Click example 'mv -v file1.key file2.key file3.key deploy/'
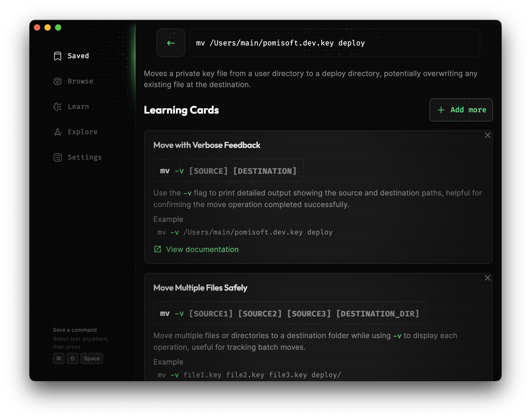The width and height of the screenshot is (531, 420). pyautogui.click(x=249, y=375)
